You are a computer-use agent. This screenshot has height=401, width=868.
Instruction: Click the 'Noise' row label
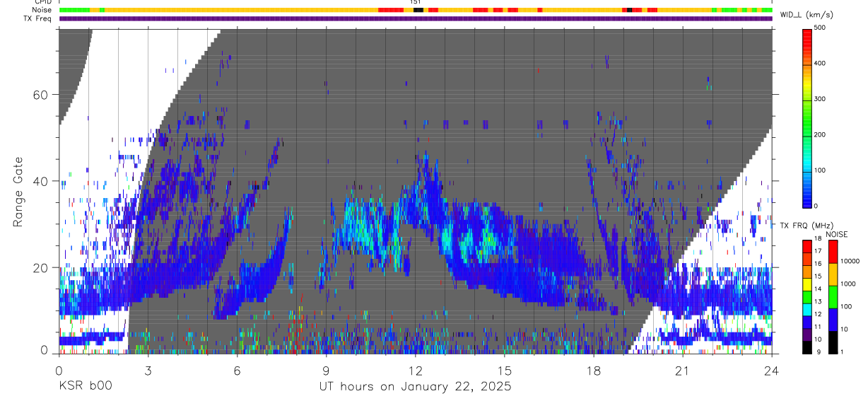pos(42,11)
